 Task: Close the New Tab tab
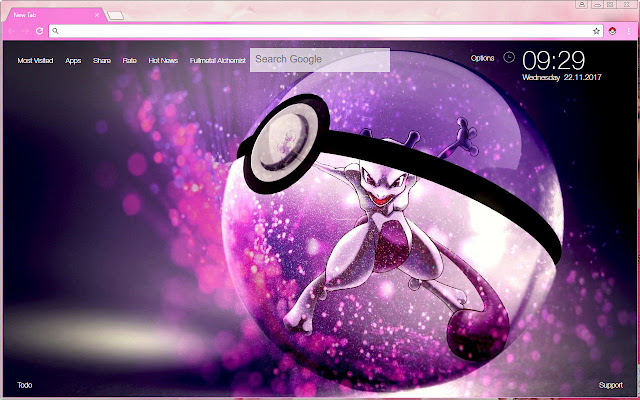[x=97, y=15]
